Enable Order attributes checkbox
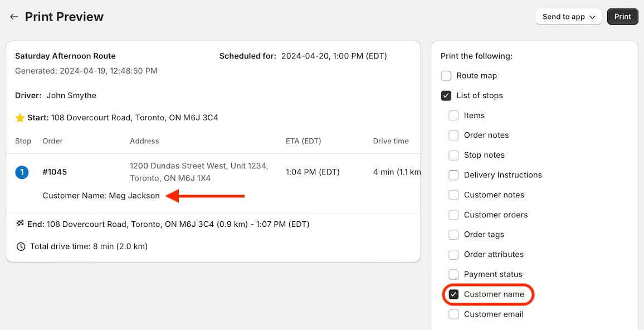The width and height of the screenshot is (644, 330). (453, 254)
